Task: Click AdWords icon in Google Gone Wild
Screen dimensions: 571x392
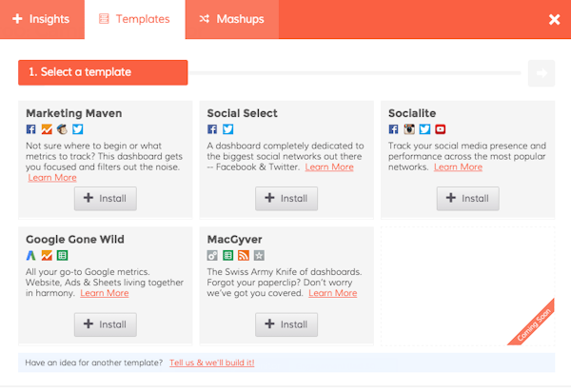Action: 31,256
